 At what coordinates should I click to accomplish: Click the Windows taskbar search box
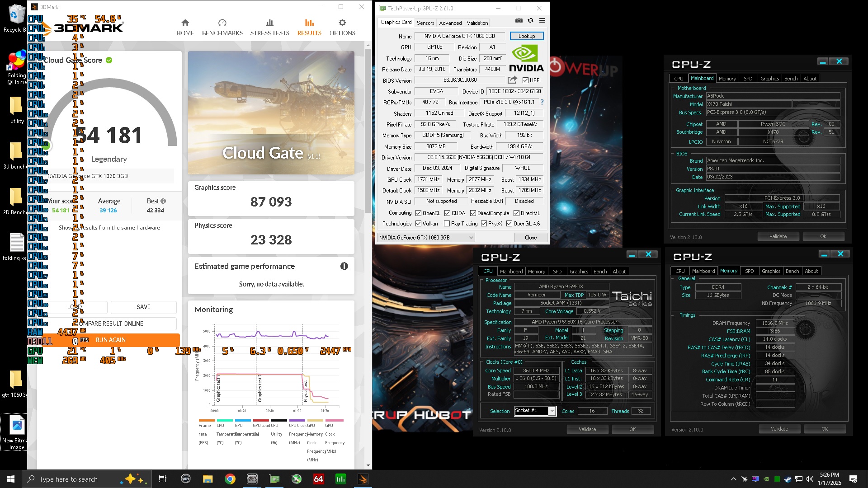(86, 479)
